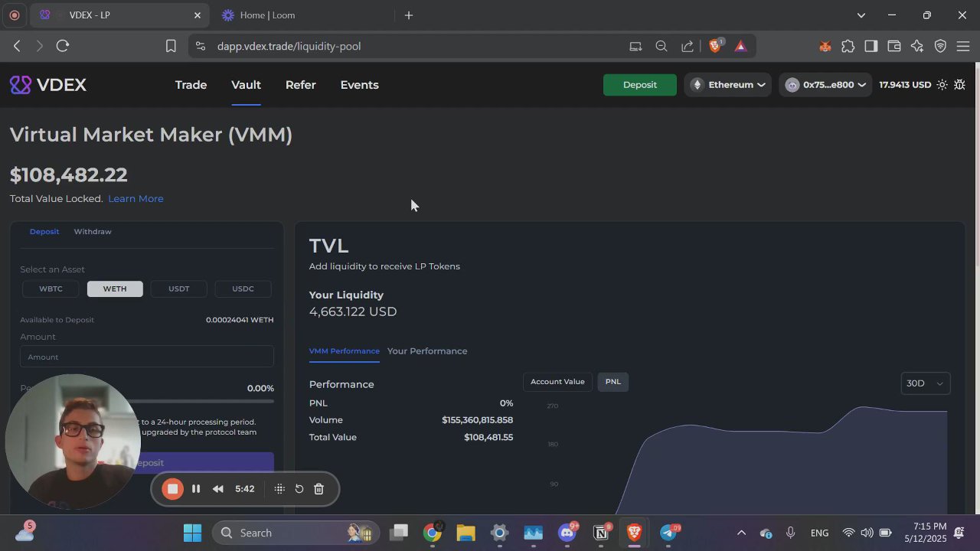
Task: Open the Windows Start menu
Action: (192, 533)
